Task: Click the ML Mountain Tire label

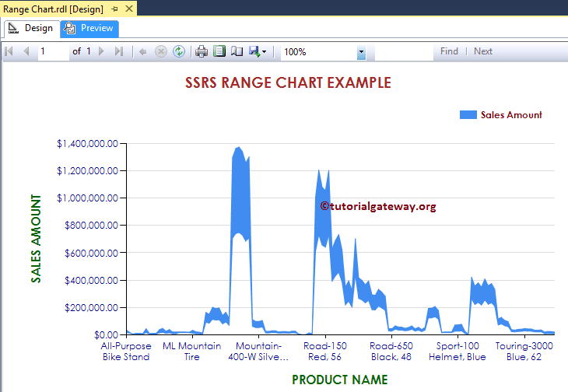Action: (x=192, y=352)
